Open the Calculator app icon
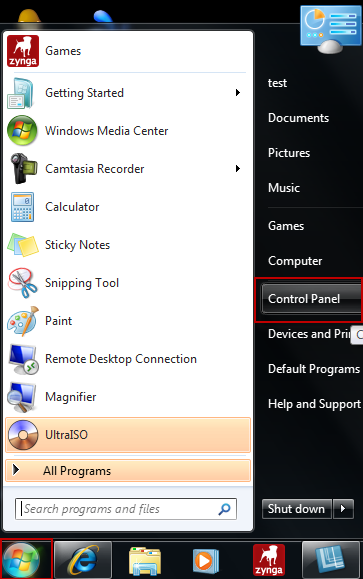The height and width of the screenshot is (579, 363). (22, 207)
